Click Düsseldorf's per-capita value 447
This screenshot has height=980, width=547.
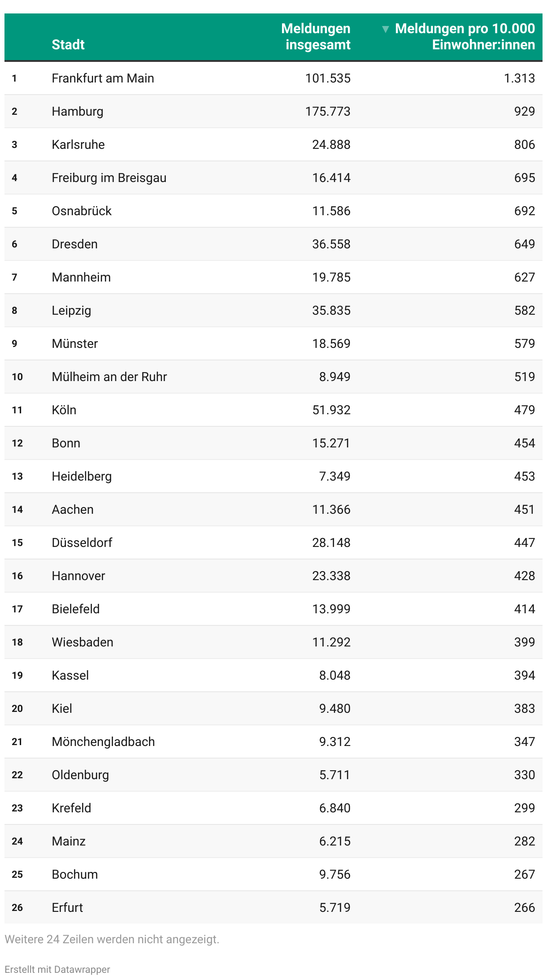(x=524, y=543)
